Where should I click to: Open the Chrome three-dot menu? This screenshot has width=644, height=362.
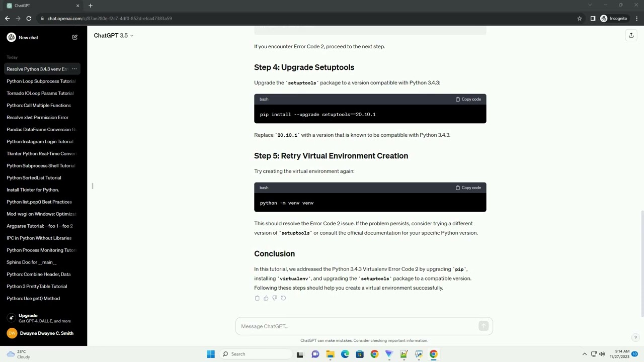pos(636,19)
